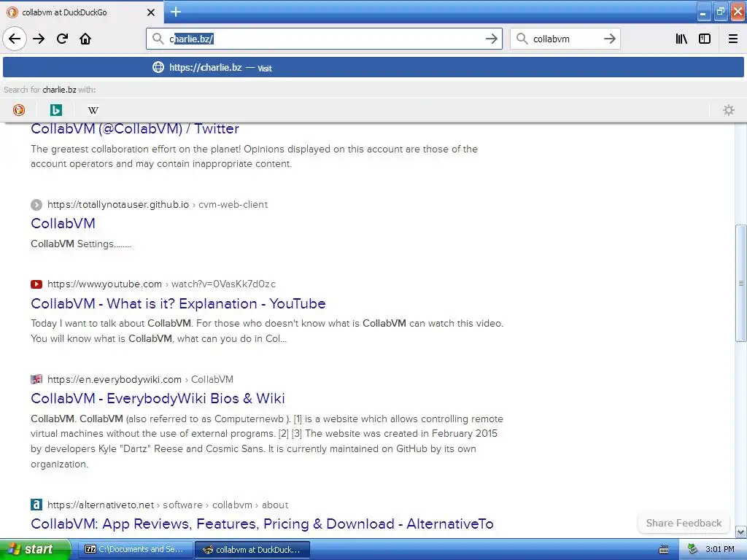Click the EverybodyWiki flag favicon

tap(36, 379)
